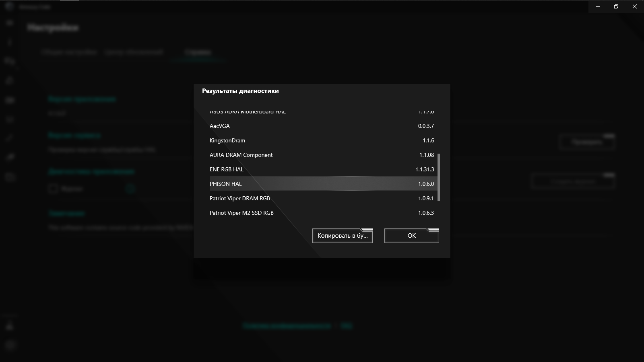
Task: Select the Справка tab
Action: 198,52
